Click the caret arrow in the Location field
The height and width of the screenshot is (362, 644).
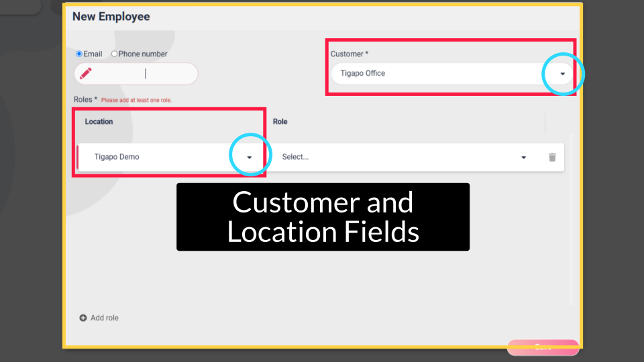250,158
